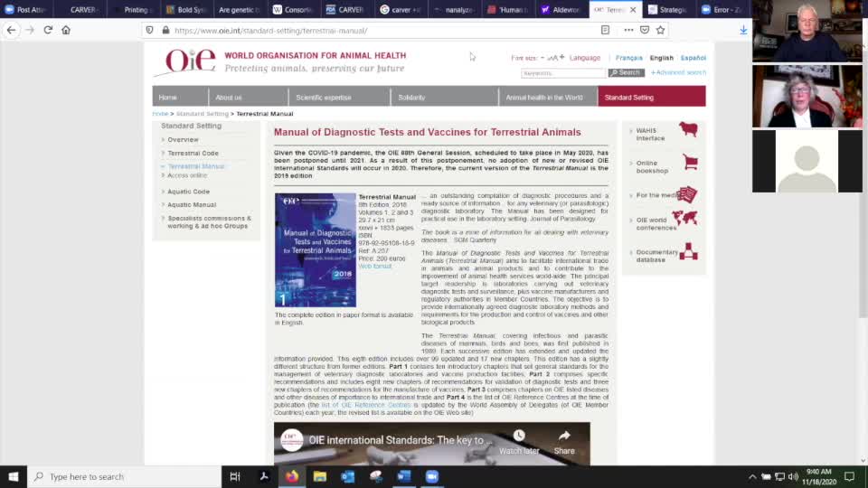Switch to the Consortium tab
This screenshot has width=868, height=488.
pyautogui.click(x=293, y=9)
